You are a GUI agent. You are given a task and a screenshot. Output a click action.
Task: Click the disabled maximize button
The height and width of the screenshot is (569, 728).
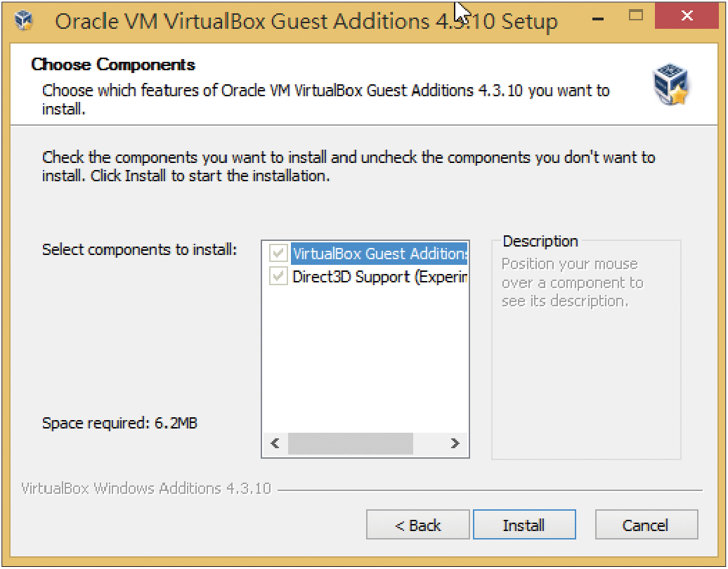636,15
